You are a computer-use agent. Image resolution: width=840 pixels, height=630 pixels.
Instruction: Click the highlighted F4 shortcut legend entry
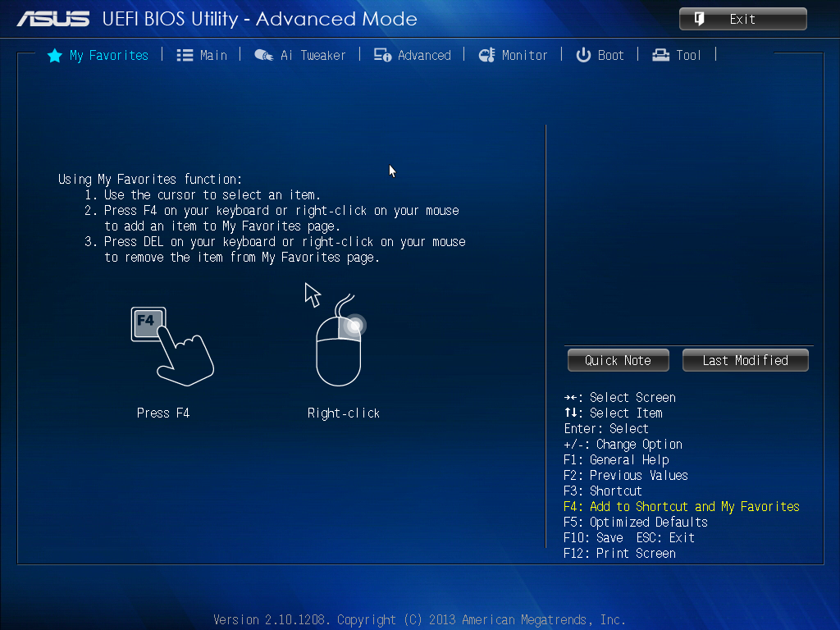pos(682,506)
